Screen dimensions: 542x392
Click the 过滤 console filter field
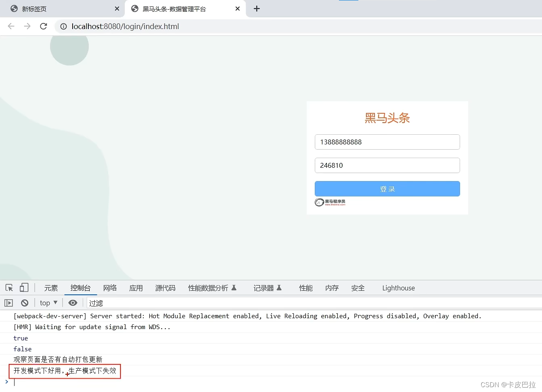314,303
